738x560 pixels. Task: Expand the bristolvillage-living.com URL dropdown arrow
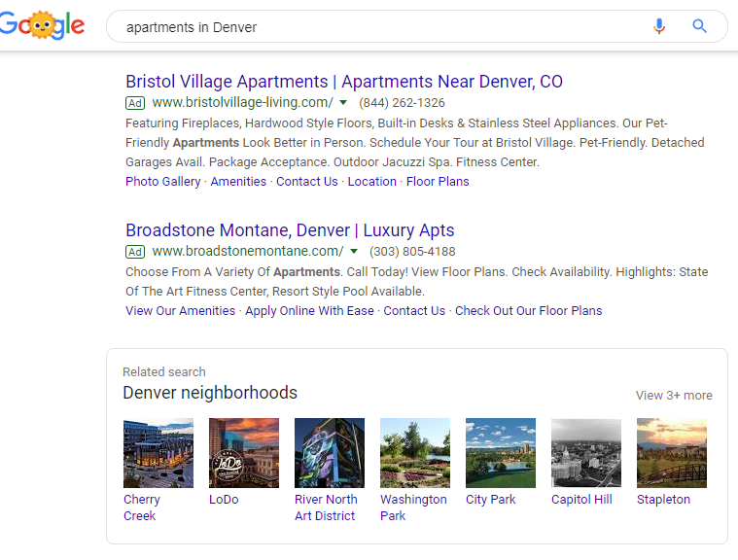[343, 103]
